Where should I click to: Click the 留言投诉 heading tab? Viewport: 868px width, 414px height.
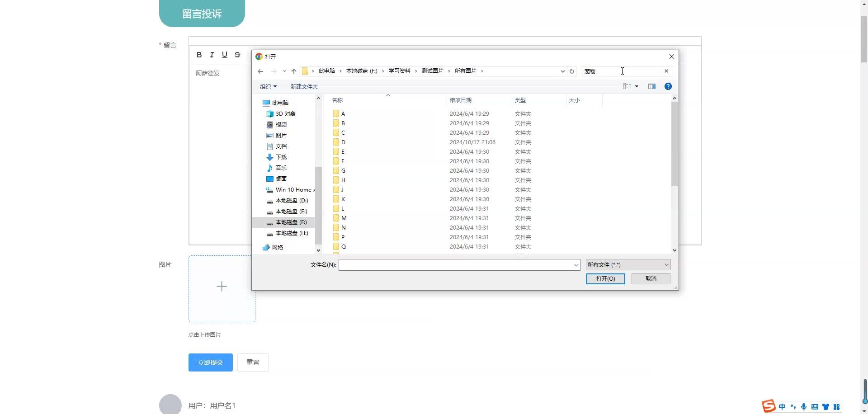click(202, 14)
